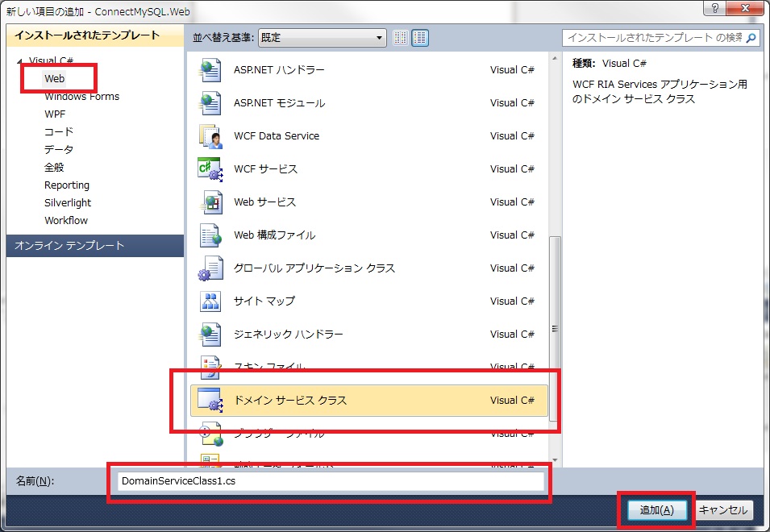Click the Web 構成ファイル template icon
Screen dimensions: 770x532
[x=210, y=235]
